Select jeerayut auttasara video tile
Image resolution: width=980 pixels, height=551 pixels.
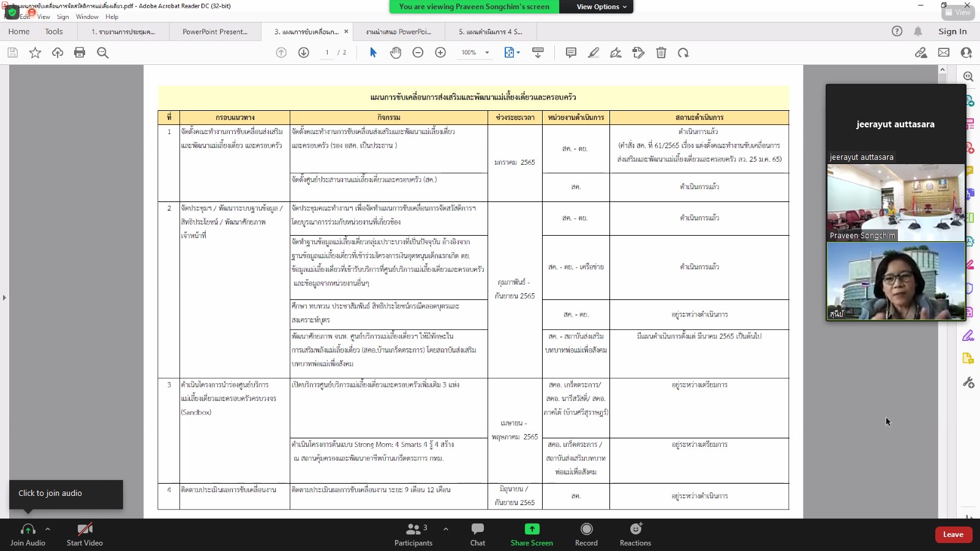895,124
